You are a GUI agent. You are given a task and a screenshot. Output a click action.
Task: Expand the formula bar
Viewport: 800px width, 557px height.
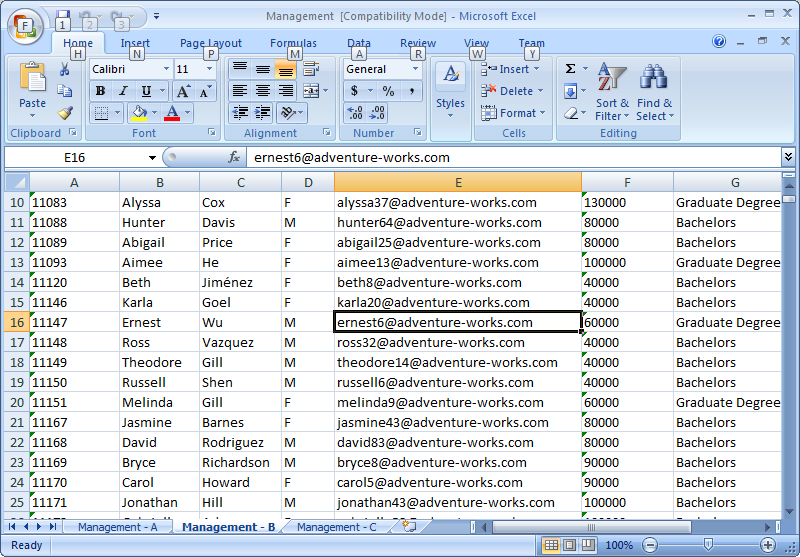tap(788, 157)
